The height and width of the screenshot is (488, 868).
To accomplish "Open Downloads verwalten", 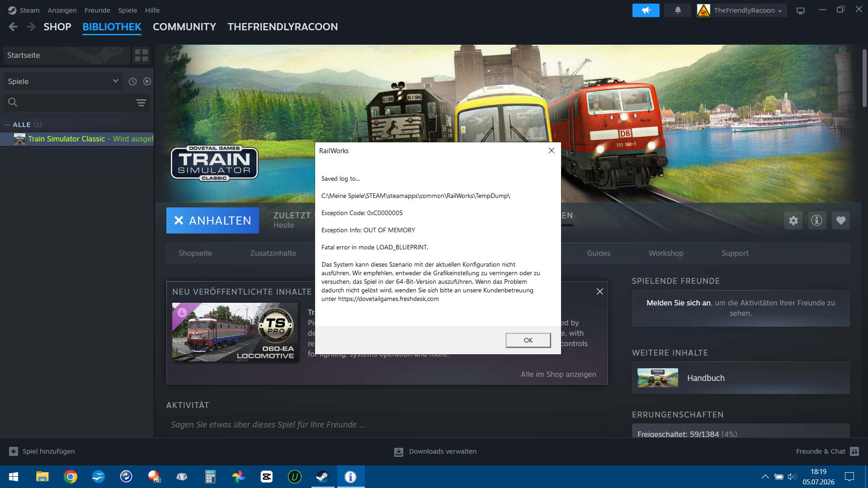I will 435,451.
